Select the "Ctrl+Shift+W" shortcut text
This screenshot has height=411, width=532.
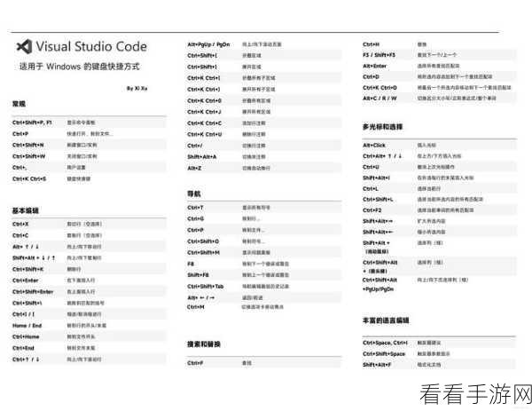(x=29, y=156)
